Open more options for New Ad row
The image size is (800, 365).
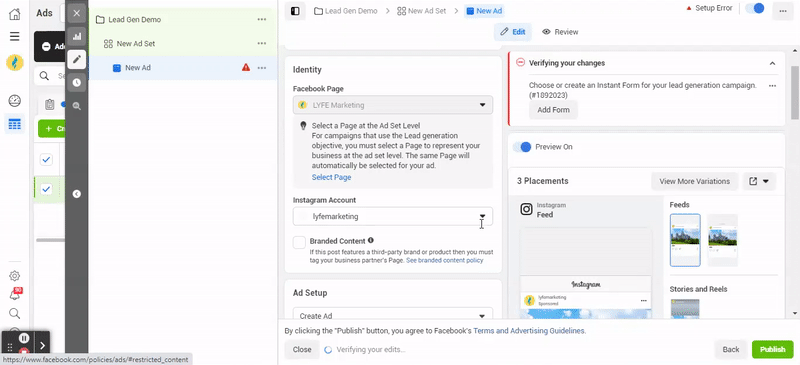262,67
